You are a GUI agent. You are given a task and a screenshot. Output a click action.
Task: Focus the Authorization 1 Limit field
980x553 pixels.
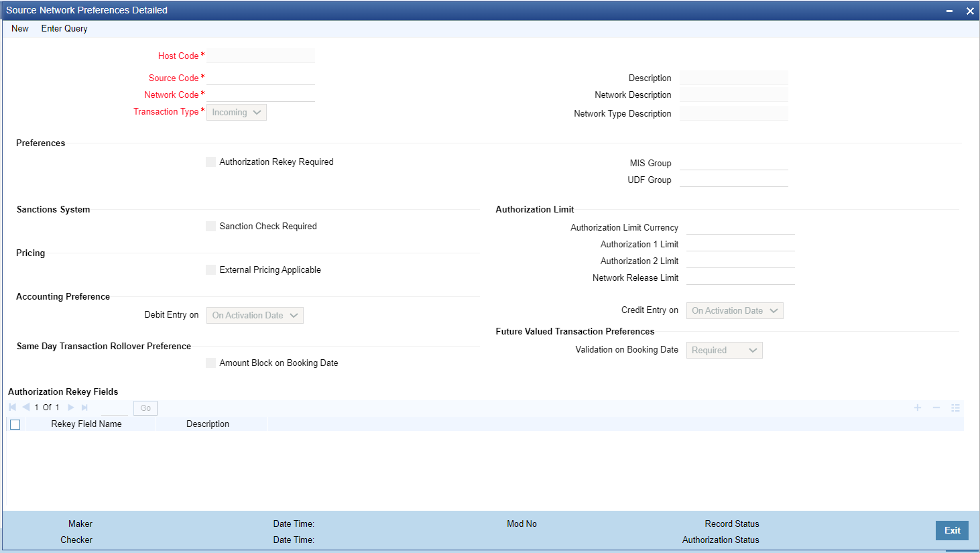741,244
